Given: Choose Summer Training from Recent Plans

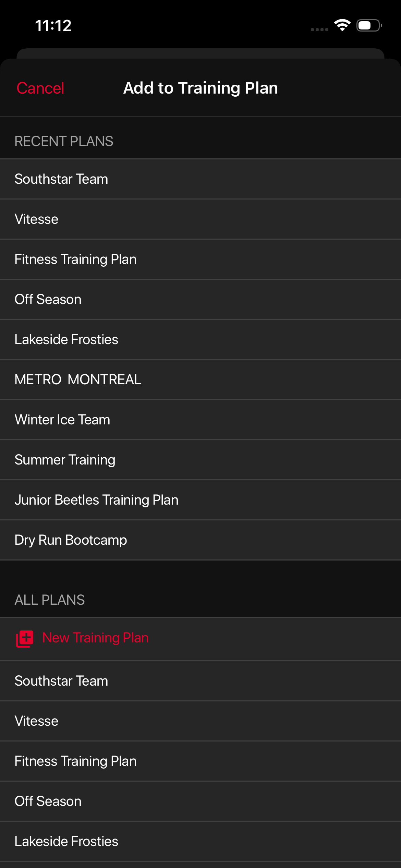Looking at the screenshot, I should click(x=65, y=459).
